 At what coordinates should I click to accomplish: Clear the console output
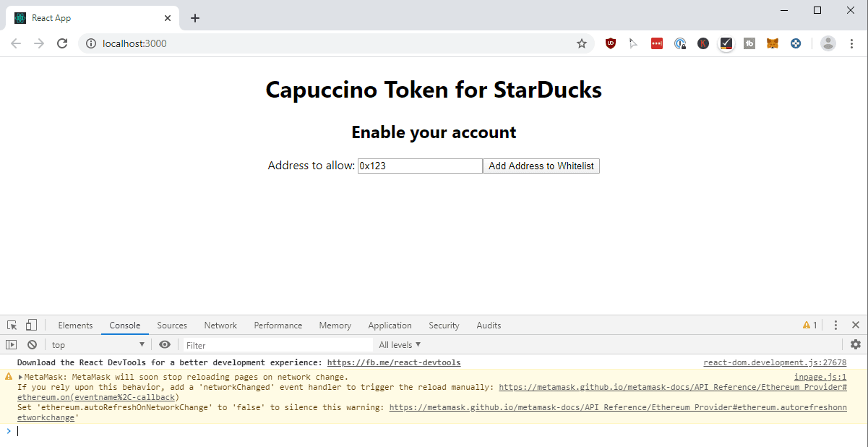pyautogui.click(x=32, y=345)
